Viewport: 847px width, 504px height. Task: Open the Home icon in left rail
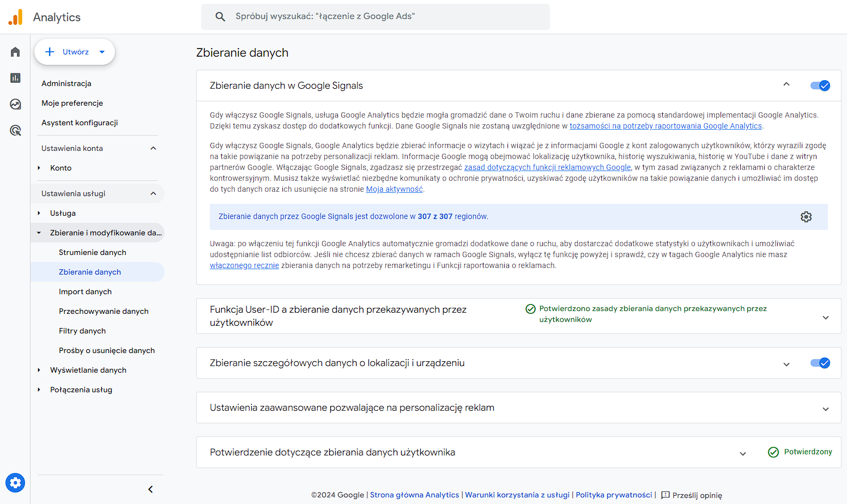point(15,52)
